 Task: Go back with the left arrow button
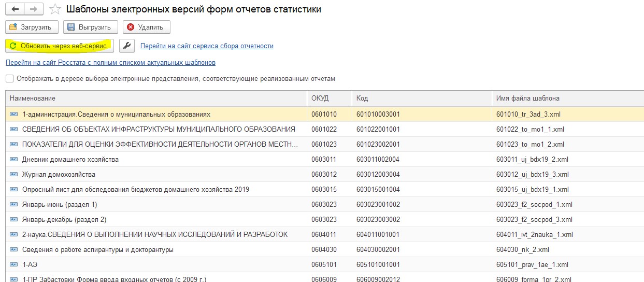tap(15, 9)
